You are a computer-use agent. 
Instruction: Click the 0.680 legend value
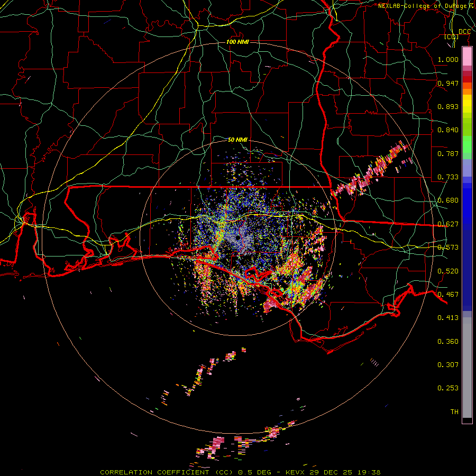pos(448,200)
